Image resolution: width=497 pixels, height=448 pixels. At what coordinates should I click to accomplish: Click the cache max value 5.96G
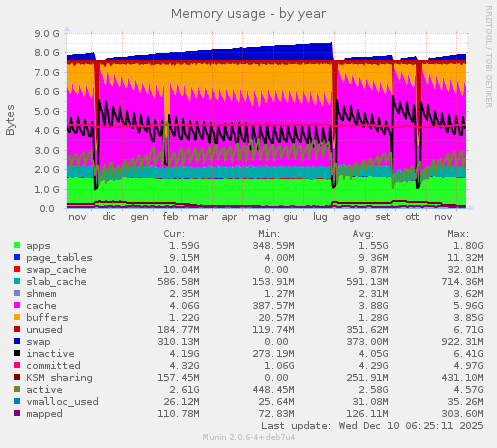pyautogui.click(x=468, y=306)
